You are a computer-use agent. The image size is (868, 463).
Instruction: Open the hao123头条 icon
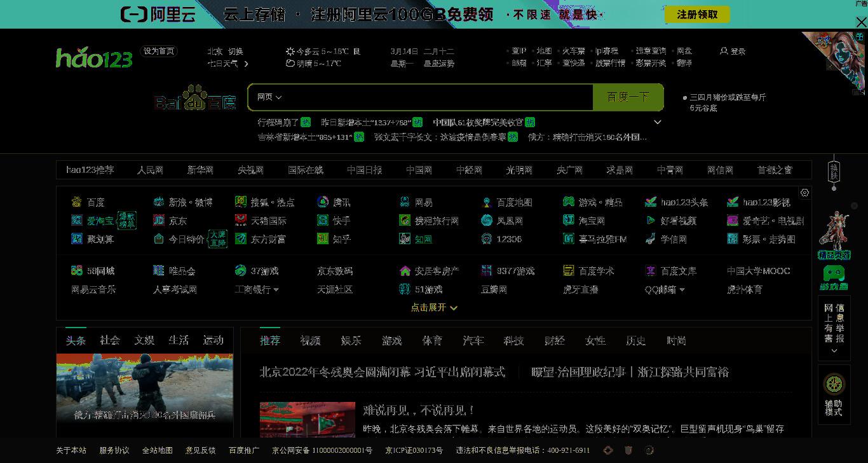[651, 202]
